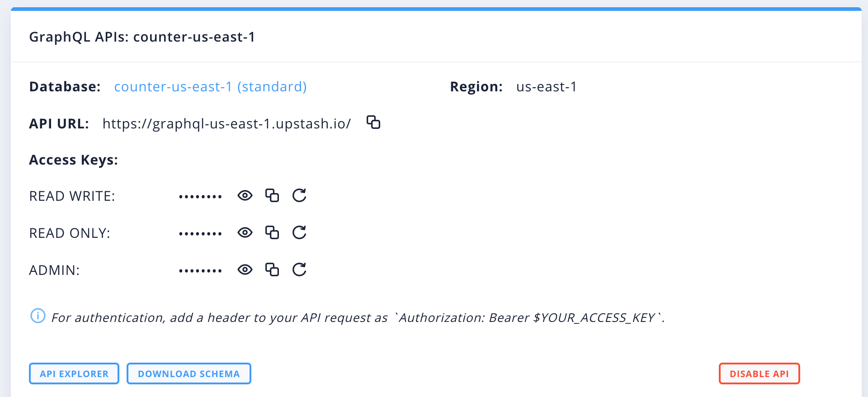Viewport: 868px width, 397px height.
Task: Regenerate the READ WRITE access key
Action: point(299,195)
